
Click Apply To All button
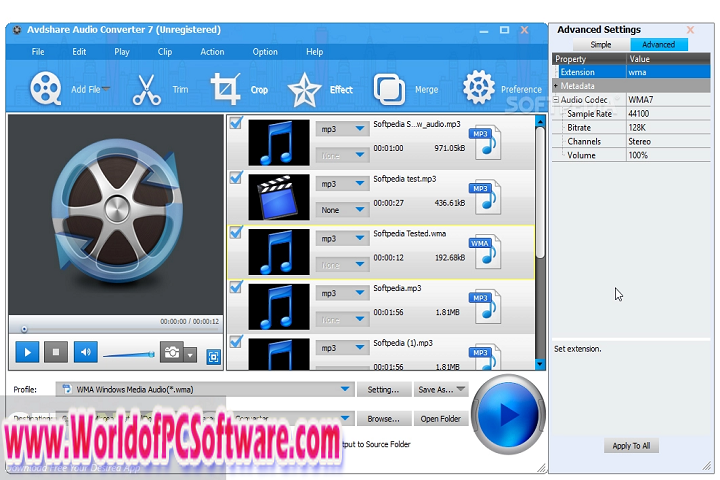pyautogui.click(x=631, y=446)
